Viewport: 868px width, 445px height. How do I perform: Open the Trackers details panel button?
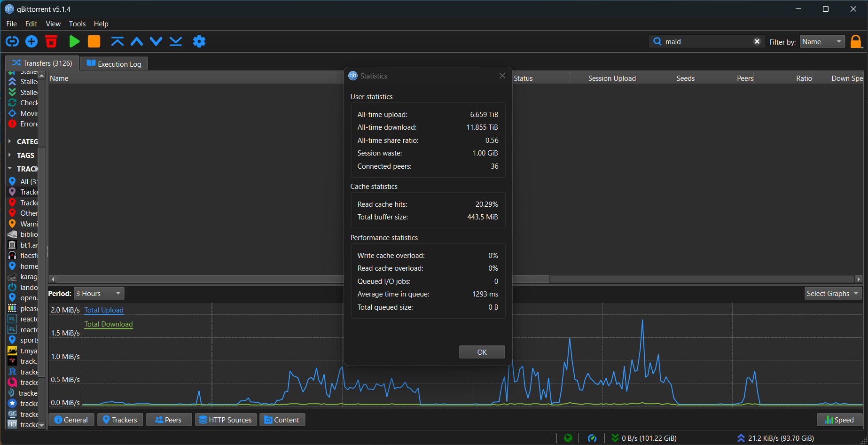tap(120, 420)
